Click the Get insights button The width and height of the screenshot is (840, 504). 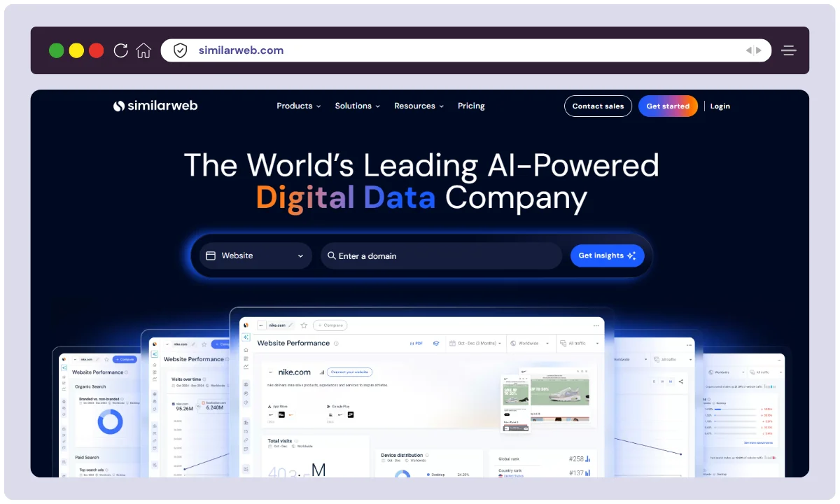(x=607, y=256)
